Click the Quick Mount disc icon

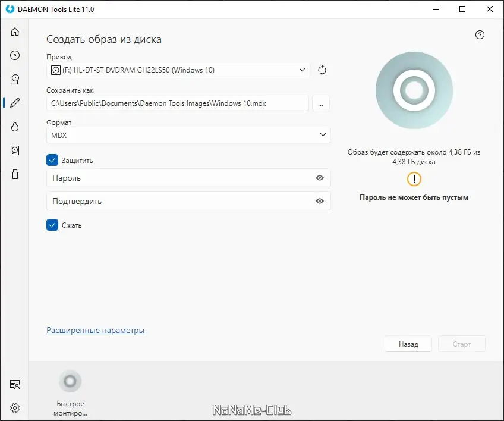pos(70,381)
